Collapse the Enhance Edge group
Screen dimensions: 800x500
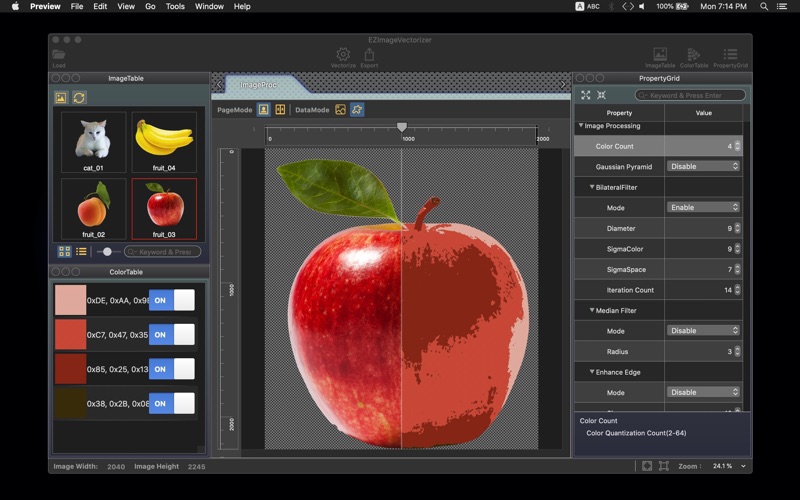(x=592, y=372)
